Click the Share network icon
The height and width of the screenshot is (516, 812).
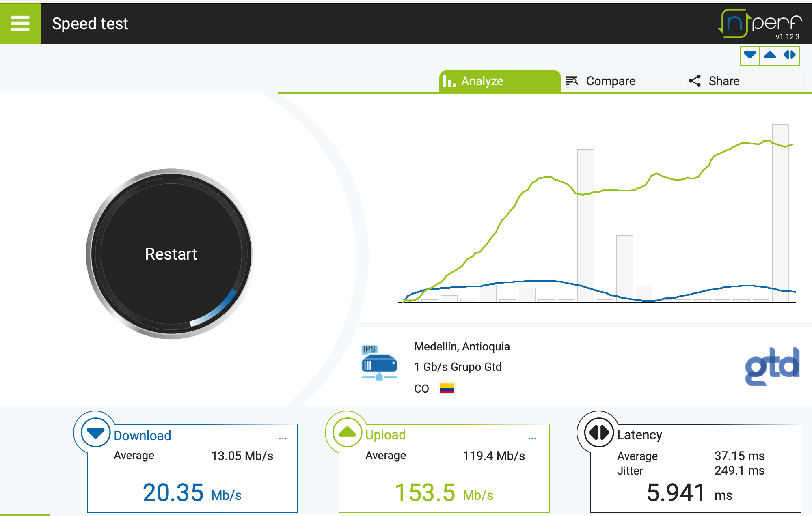tap(695, 81)
